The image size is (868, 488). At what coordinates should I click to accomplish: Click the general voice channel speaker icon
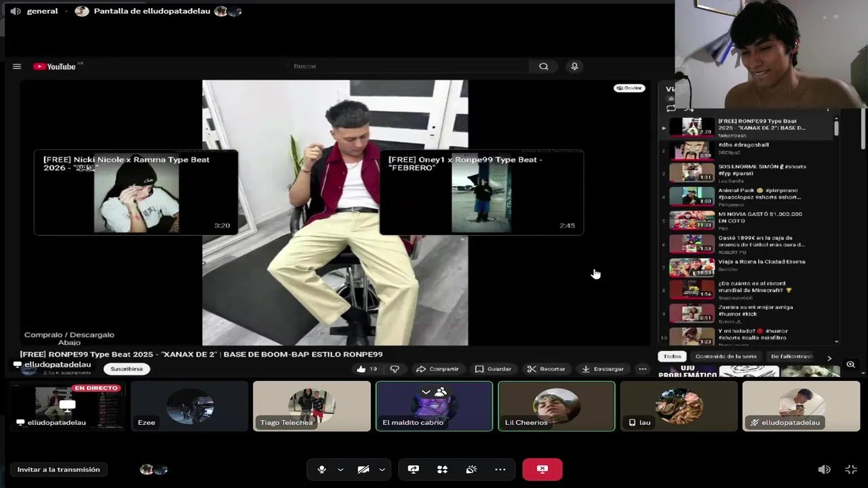[15, 11]
